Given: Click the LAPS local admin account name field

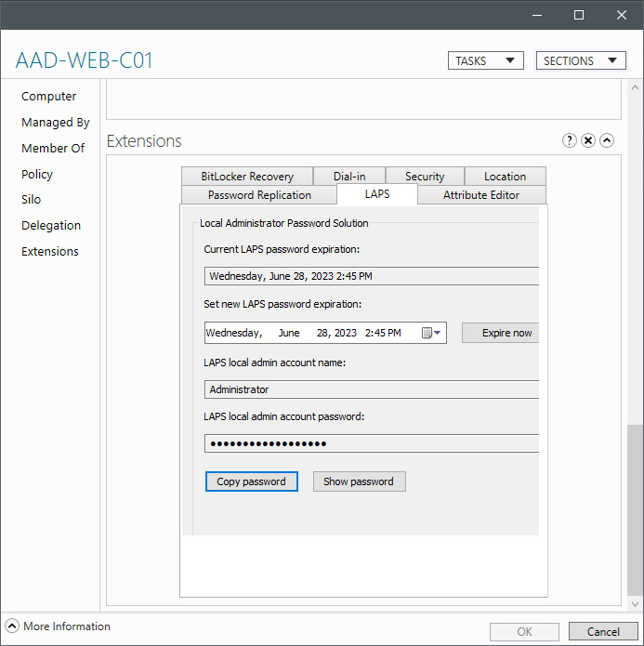Looking at the screenshot, I should [372, 389].
